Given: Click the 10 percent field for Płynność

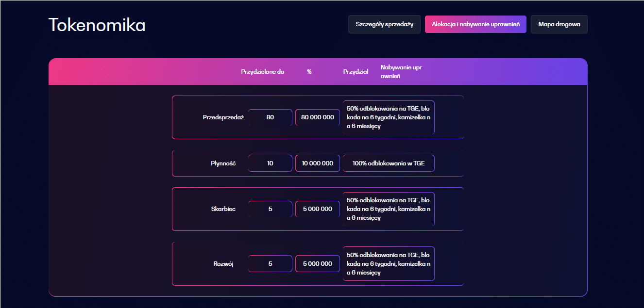Looking at the screenshot, I should pyautogui.click(x=270, y=163).
